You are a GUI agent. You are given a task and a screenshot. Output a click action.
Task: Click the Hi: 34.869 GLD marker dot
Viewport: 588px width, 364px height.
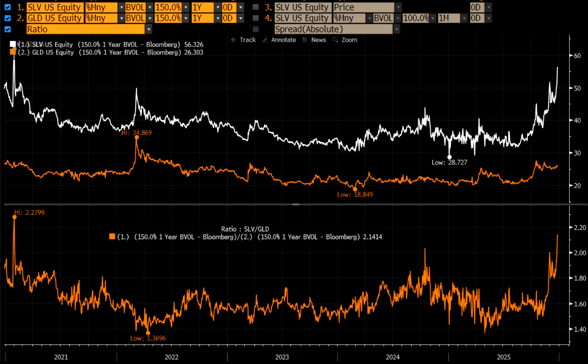pyautogui.click(x=137, y=137)
